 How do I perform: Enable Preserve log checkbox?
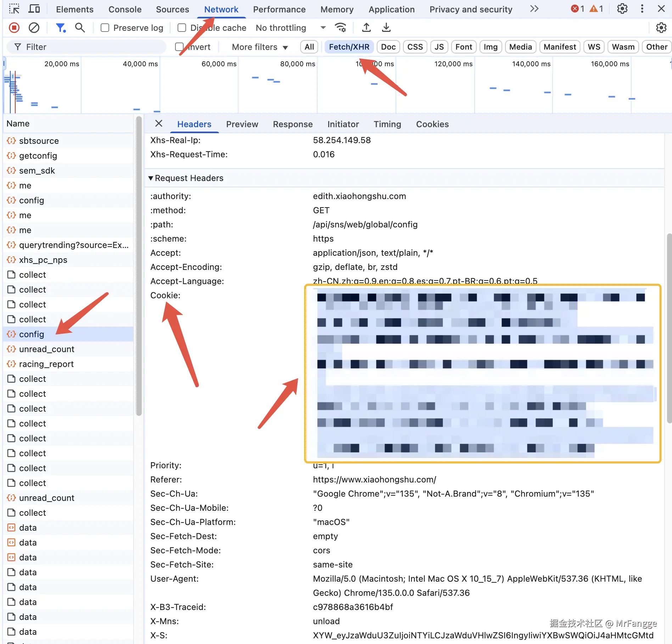coord(105,28)
